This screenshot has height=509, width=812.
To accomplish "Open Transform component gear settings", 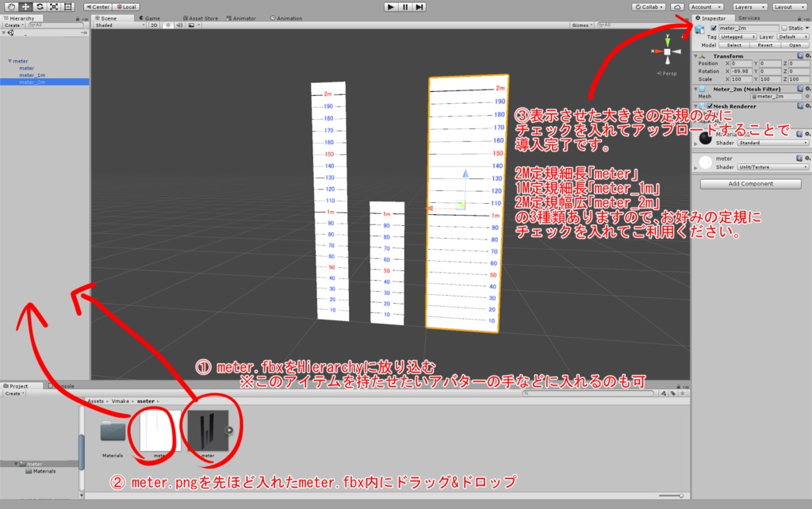I will [x=807, y=55].
